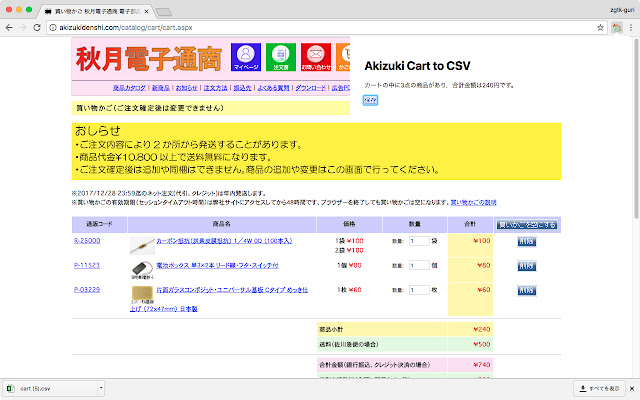Delete the R-25000 carbon resistor row
640x400 pixels.
tap(527, 242)
